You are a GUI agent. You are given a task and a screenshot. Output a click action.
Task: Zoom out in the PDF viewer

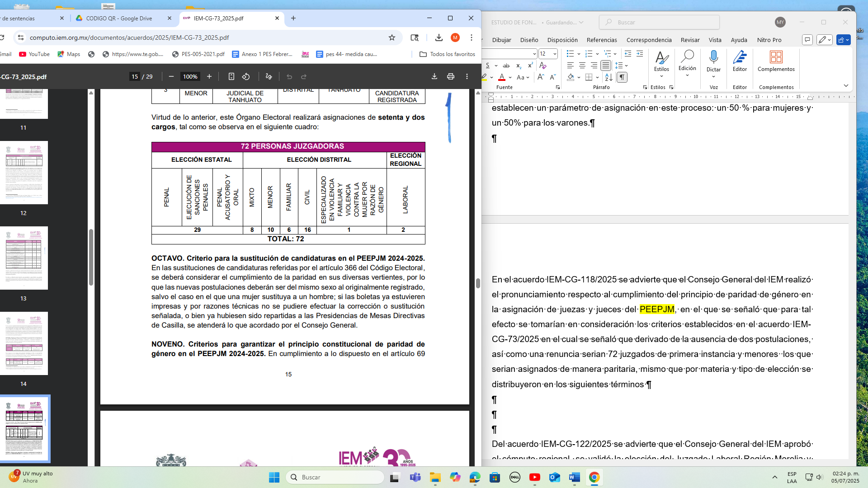click(x=171, y=77)
